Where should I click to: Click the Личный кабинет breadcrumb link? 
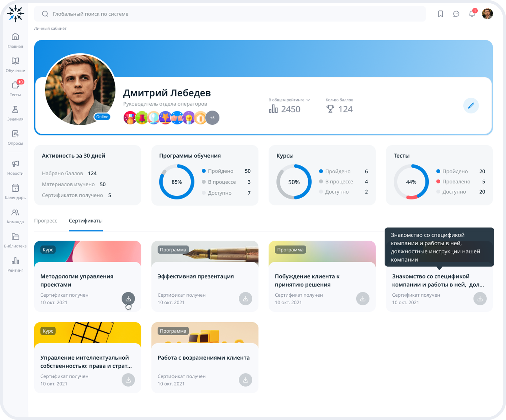pos(50,28)
